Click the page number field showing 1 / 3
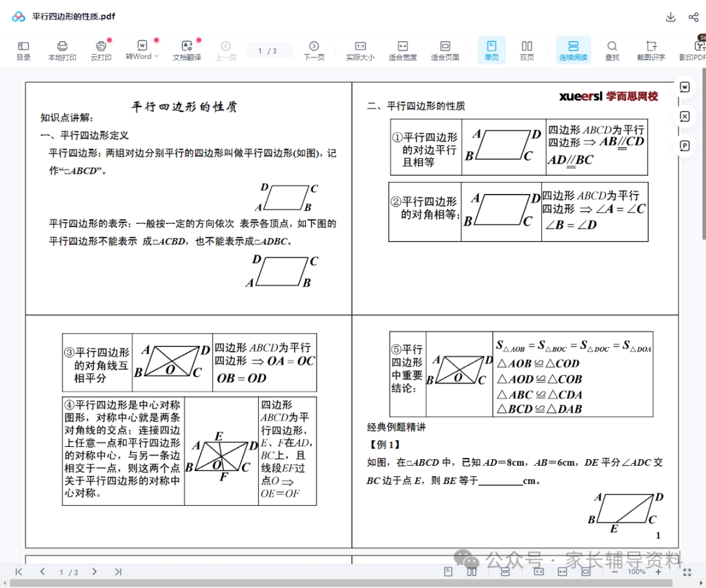This screenshot has width=706, height=588. click(x=270, y=51)
